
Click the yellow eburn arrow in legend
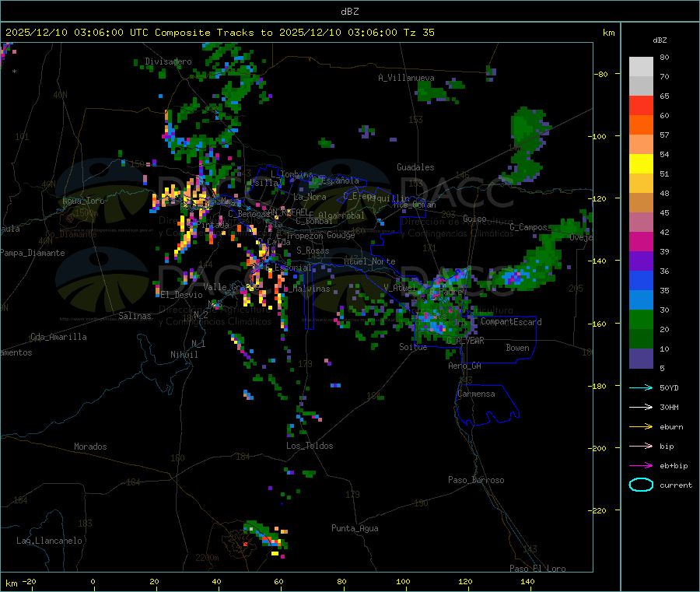pyautogui.click(x=641, y=427)
